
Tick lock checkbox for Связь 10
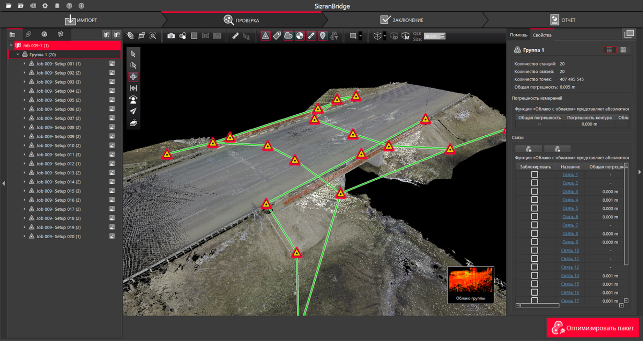tap(535, 250)
